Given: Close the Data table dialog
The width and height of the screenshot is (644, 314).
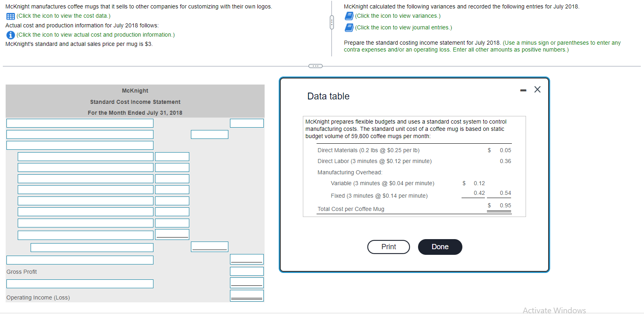Looking at the screenshot, I should point(537,89).
